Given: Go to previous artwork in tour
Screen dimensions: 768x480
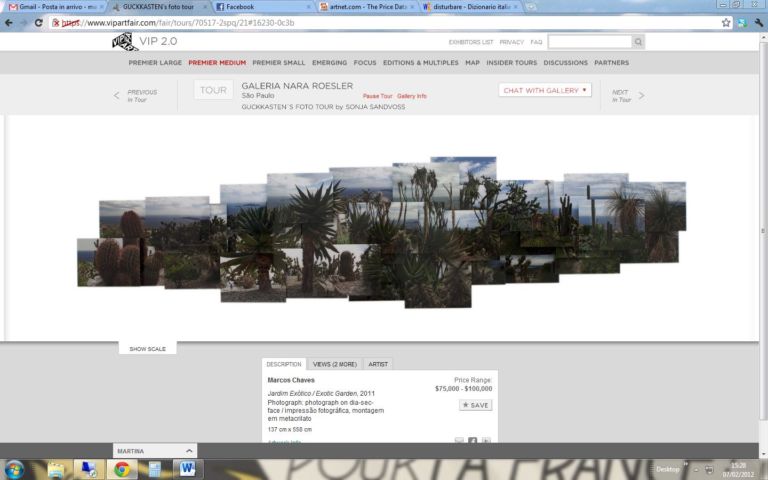Looking at the screenshot, I should tap(136, 96).
